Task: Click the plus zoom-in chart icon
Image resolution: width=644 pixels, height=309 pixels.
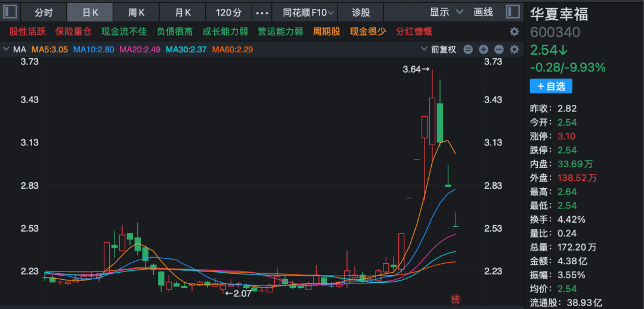Action: click(x=484, y=49)
